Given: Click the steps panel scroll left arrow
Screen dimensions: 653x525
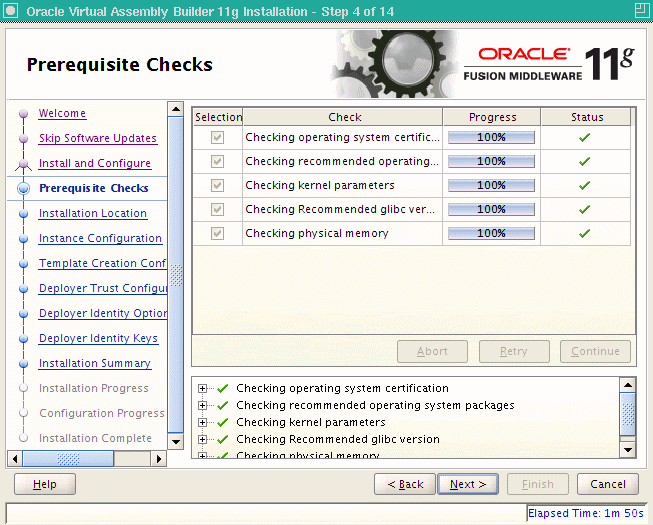Looking at the screenshot, I should (x=15, y=459).
